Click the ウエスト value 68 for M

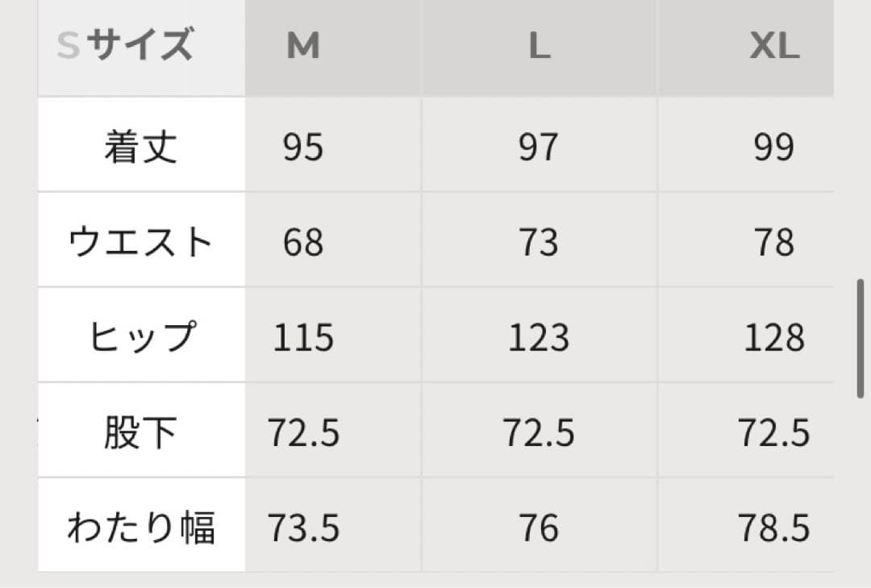(x=303, y=243)
